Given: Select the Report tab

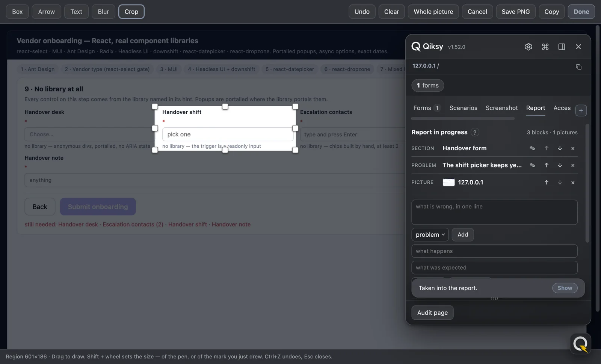Looking at the screenshot, I should click(535, 108).
